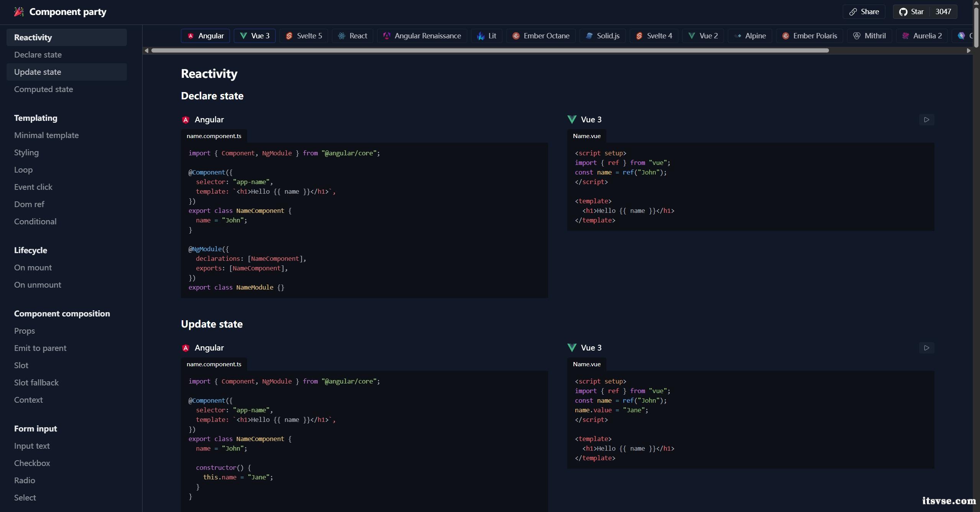Toggle the Svelte 5 framework filter

(x=304, y=36)
